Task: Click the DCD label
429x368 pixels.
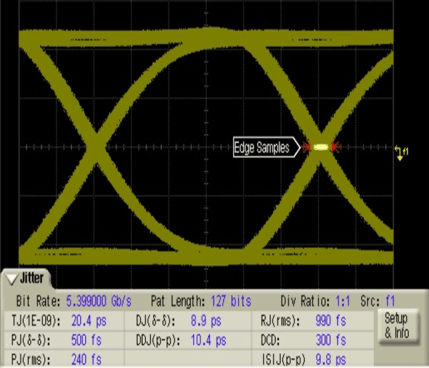Action: pyautogui.click(x=270, y=340)
